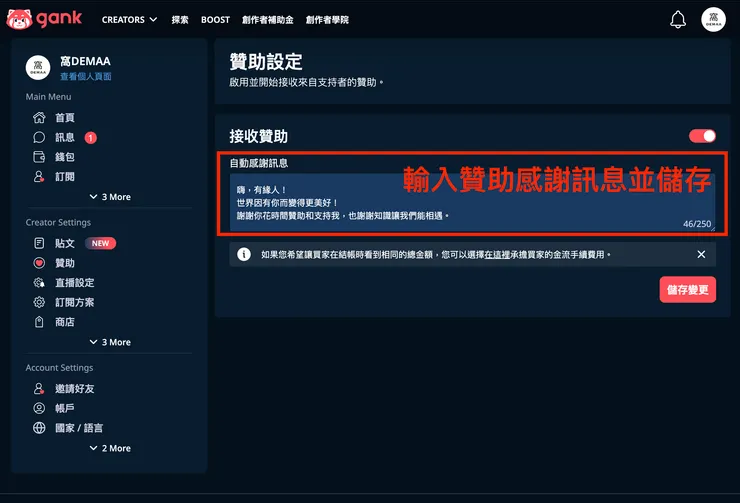The height and width of the screenshot is (503, 740).
Task: Click the document icon beside 貼文
Action: pyautogui.click(x=39, y=243)
